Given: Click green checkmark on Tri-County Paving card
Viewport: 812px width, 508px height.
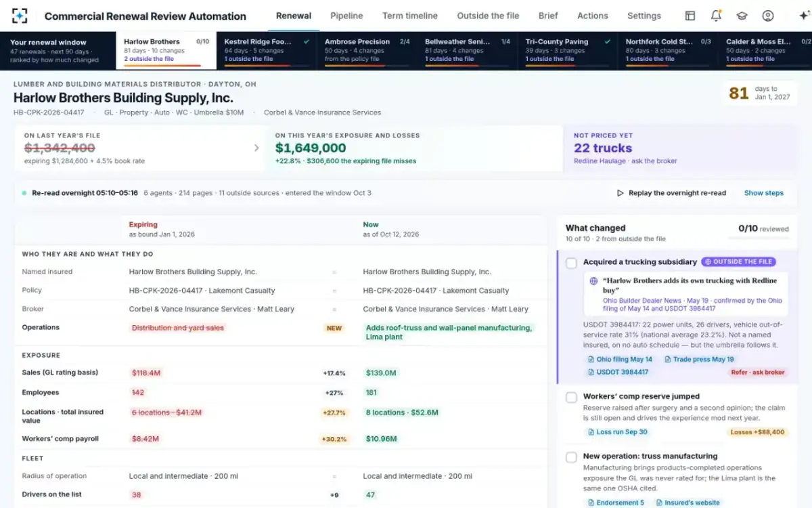Looking at the screenshot, I should [608, 41].
